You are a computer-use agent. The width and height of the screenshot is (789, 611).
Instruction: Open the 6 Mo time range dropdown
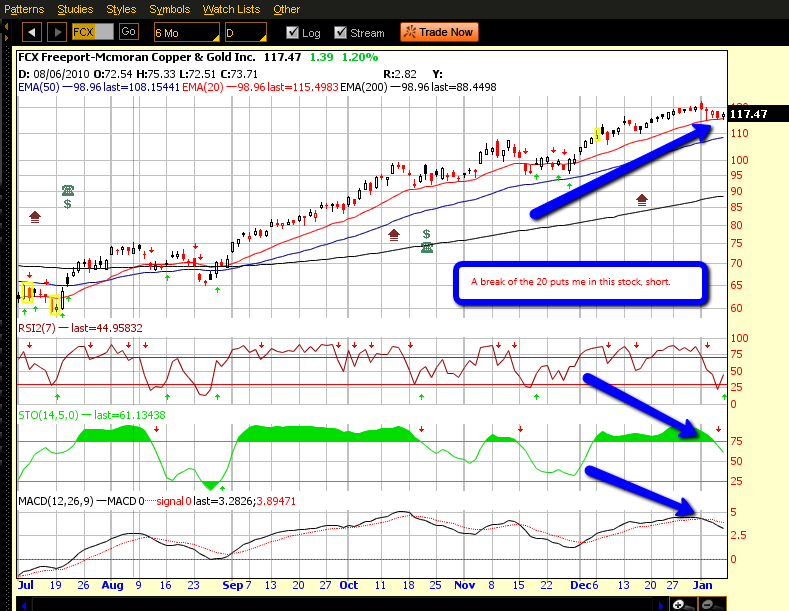187,32
